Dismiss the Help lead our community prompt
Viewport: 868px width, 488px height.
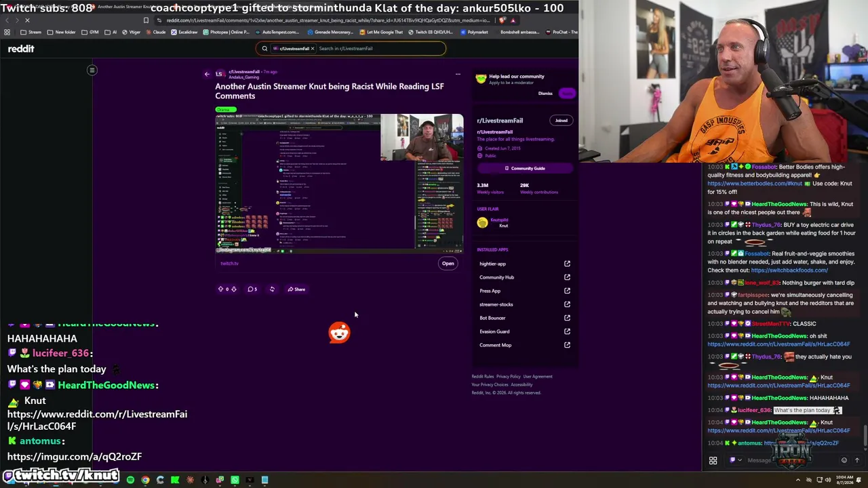point(545,94)
